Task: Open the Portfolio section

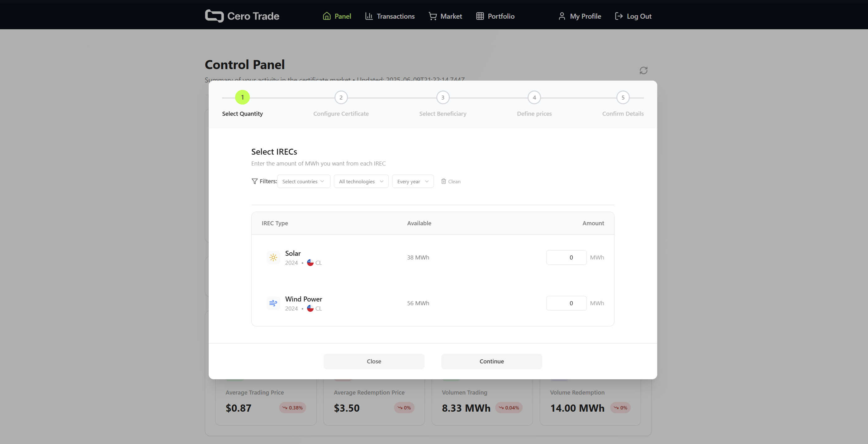Action: (495, 16)
